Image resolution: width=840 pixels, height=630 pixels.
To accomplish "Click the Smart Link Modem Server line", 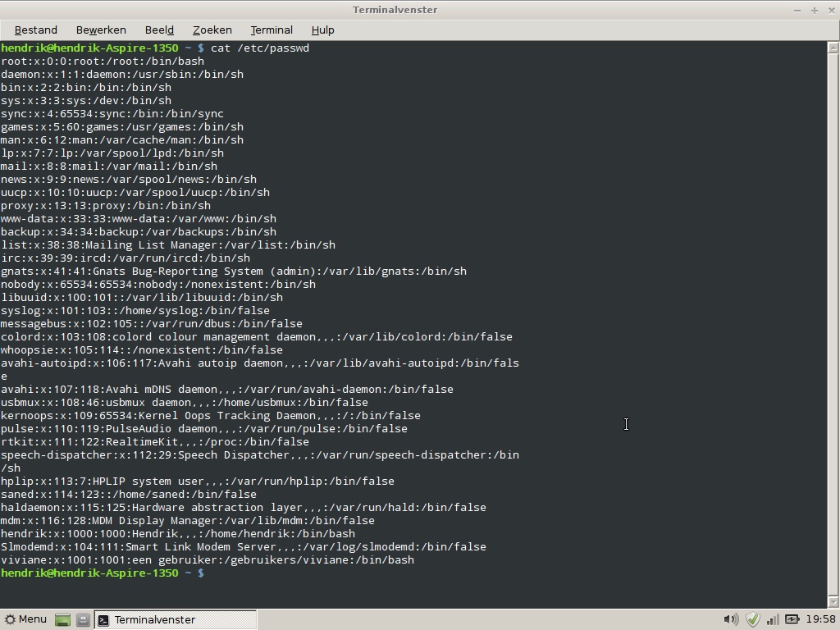I will (244, 547).
